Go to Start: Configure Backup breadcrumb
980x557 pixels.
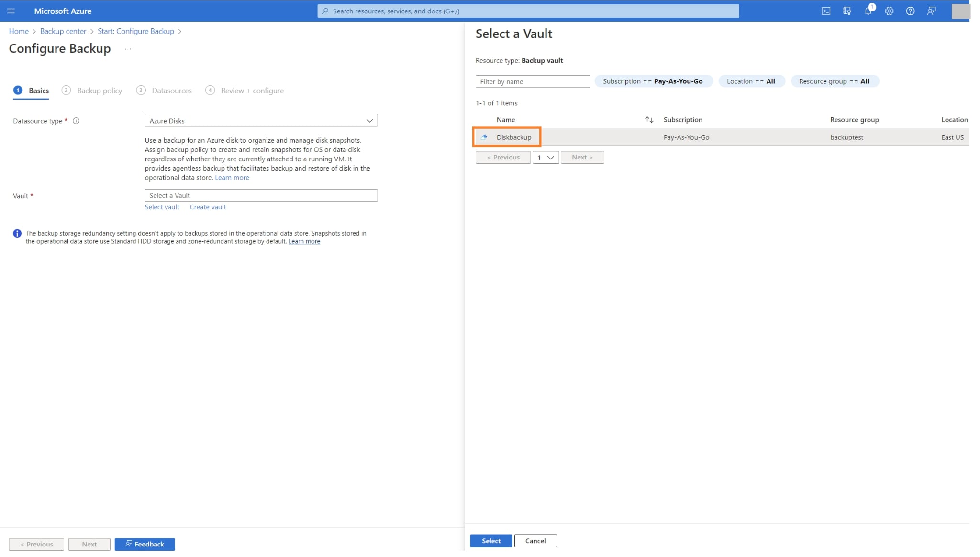[136, 31]
